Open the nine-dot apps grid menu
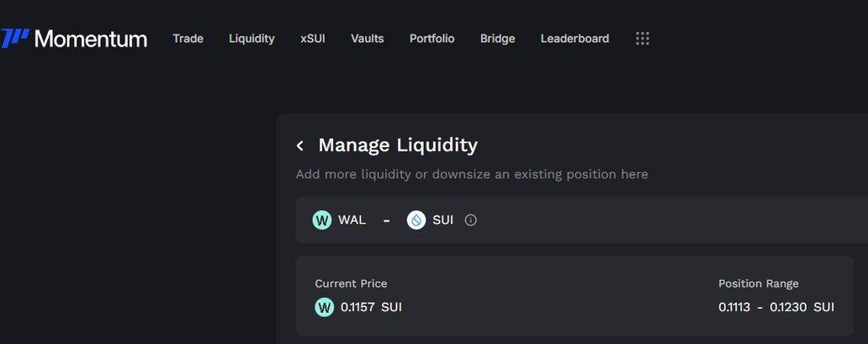The width and height of the screenshot is (868, 344). pyautogui.click(x=642, y=38)
